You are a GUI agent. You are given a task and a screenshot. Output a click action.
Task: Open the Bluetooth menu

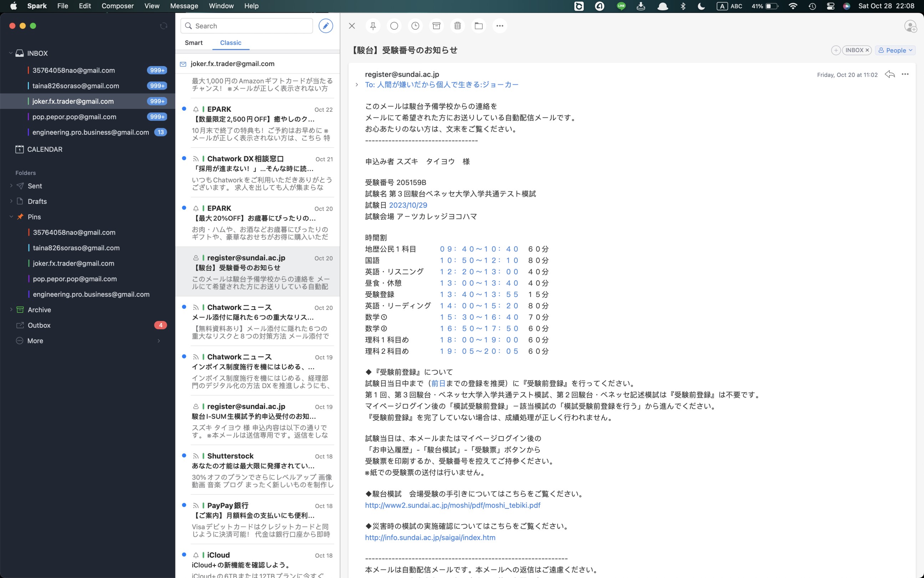[683, 6]
